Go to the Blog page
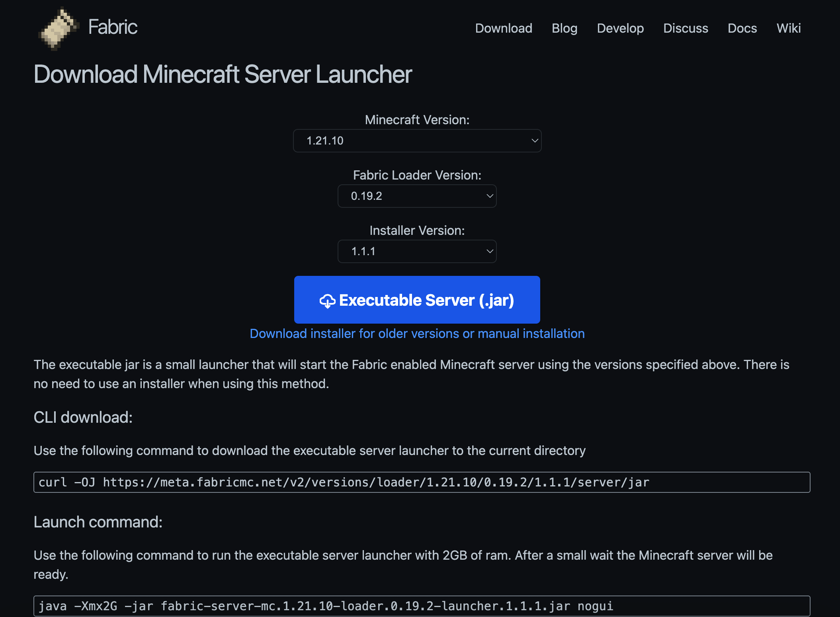This screenshot has height=617, width=840. 565,28
